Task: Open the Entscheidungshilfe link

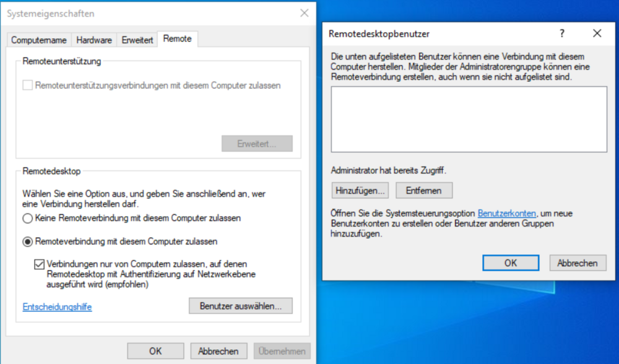Action: coord(57,307)
